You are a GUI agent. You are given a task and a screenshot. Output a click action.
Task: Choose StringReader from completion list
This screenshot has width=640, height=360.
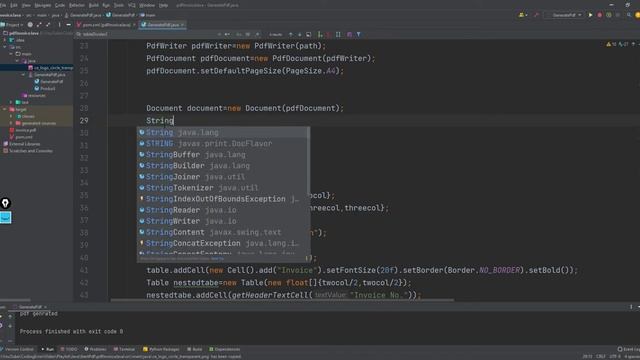[x=223, y=210]
